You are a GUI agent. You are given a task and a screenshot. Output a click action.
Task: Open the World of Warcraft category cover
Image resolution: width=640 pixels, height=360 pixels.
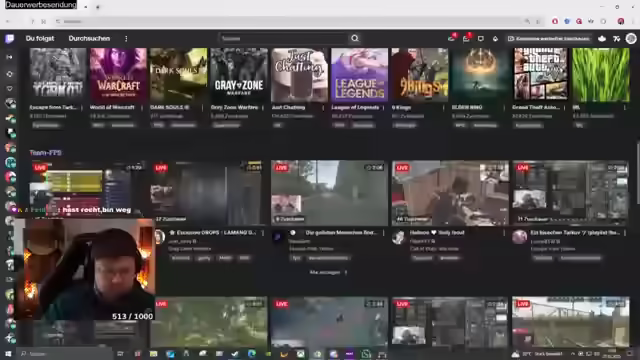pyautogui.click(x=118, y=74)
